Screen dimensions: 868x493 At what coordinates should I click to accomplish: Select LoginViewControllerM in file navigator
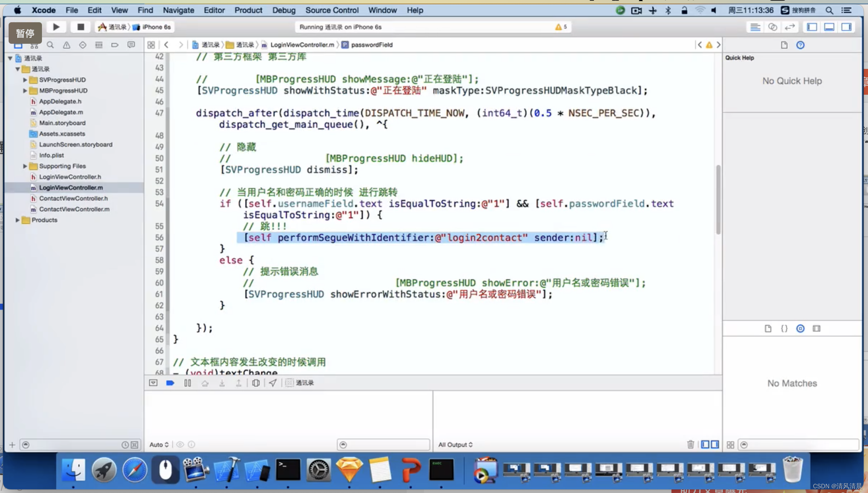click(70, 187)
